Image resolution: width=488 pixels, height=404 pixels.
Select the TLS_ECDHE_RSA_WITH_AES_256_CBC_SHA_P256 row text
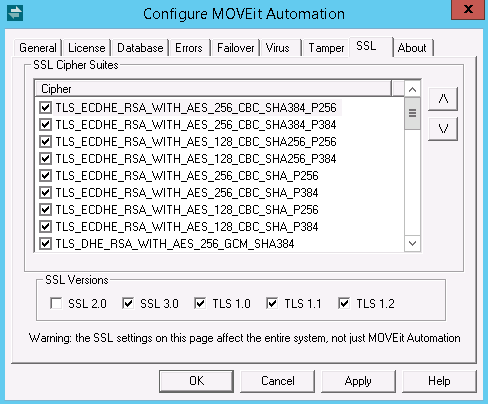pos(187,175)
